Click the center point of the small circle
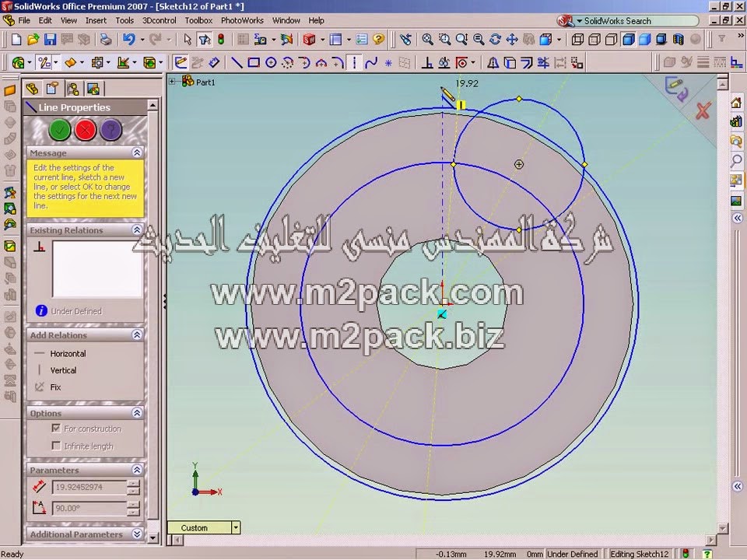747x560 pixels. pyautogui.click(x=519, y=164)
